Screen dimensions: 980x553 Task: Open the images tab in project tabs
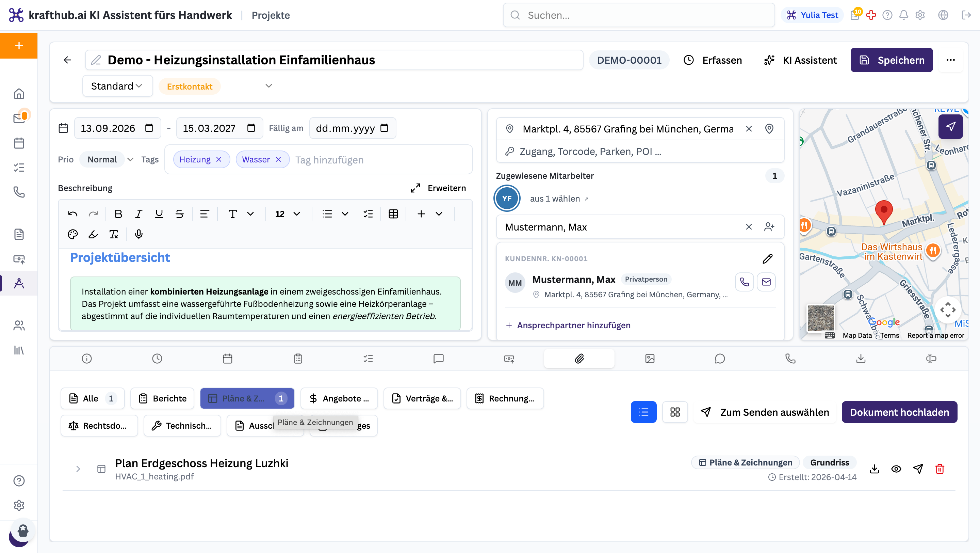pyautogui.click(x=649, y=359)
